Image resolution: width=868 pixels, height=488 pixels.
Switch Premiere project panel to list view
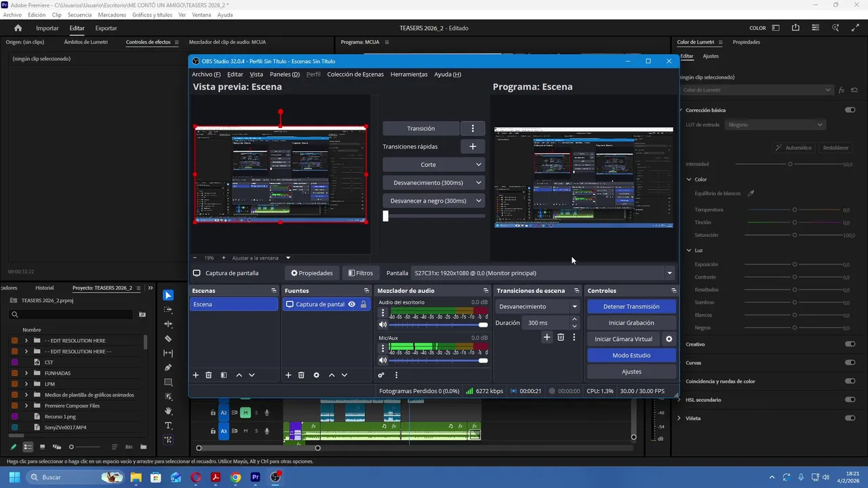click(x=28, y=447)
